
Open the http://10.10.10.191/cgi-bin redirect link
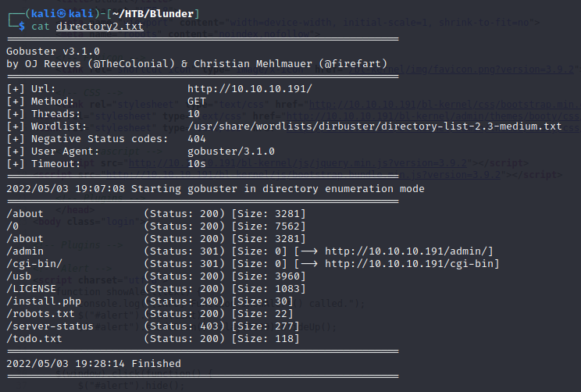click(x=412, y=263)
